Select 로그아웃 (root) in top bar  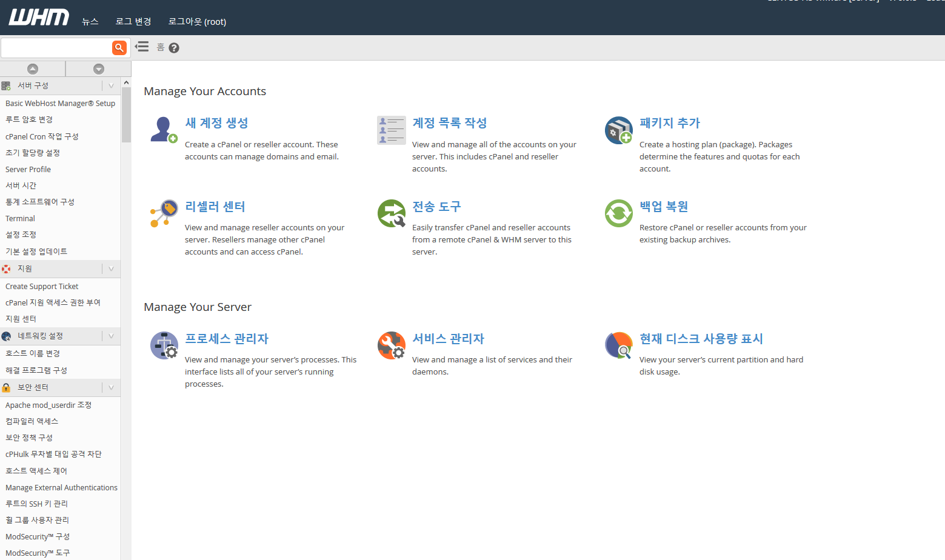coord(197,22)
